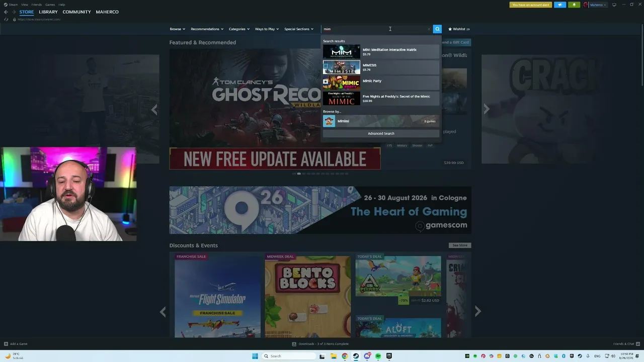The width and height of the screenshot is (644, 362).
Task: Click the Windows taskbar Search box
Action: click(x=288, y=356)
